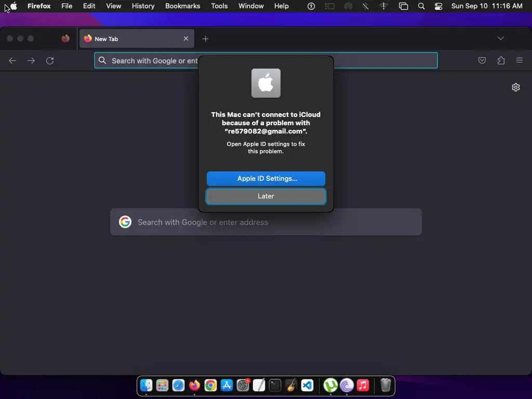The image size is (532, 399).
Task: Click the search magnifier in address bar
Action: point(102,60)
